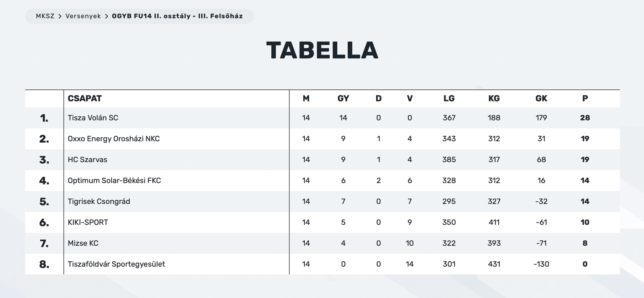Click Optimum Solar-Békési FKC team name
Screen dimensions: 644x298
(x=114, y=181)
